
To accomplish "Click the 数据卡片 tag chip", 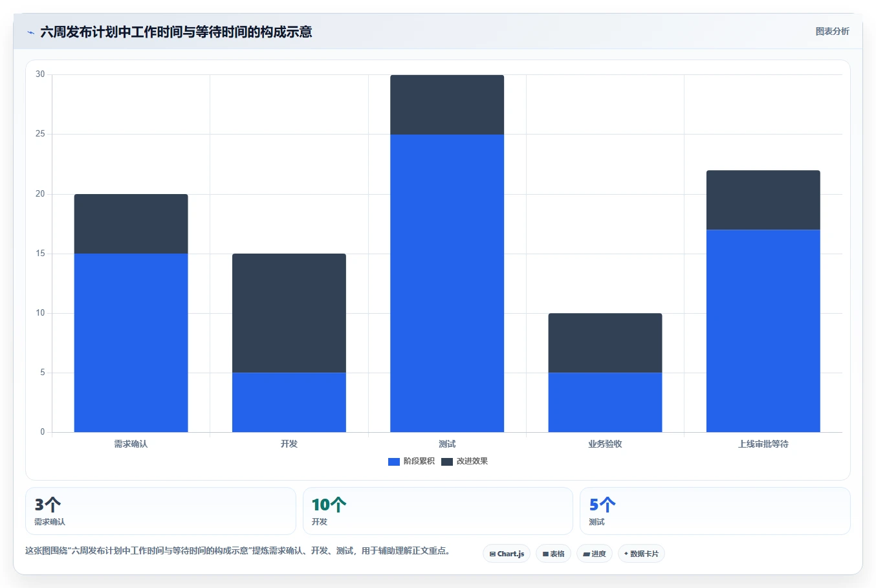I will pos(641,554).
